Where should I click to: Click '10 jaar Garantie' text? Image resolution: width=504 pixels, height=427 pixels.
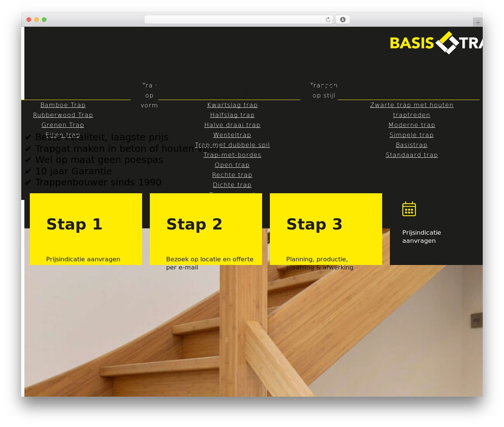[x=74, y=171]
